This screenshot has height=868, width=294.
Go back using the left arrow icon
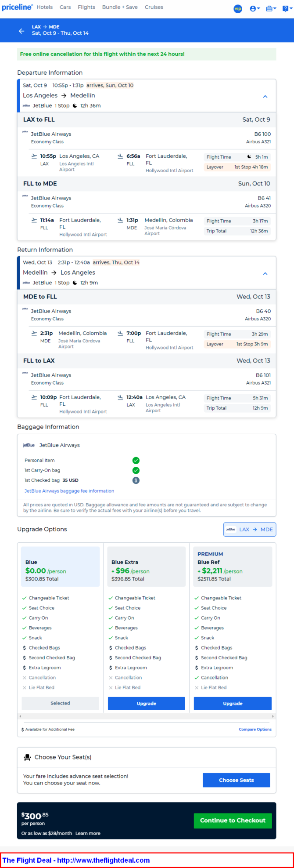pos(22,31)
